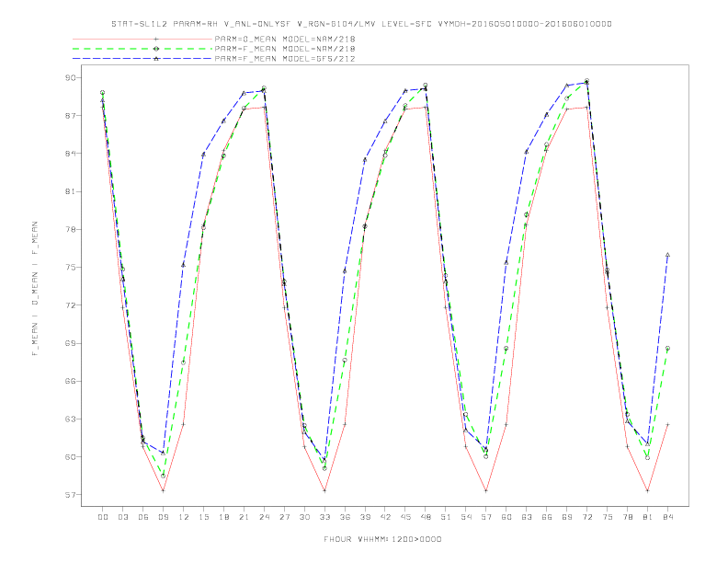Click x-axis tick label 39
Image resolution: width=728 pixels, height=563 pixels.
[365, 517]
